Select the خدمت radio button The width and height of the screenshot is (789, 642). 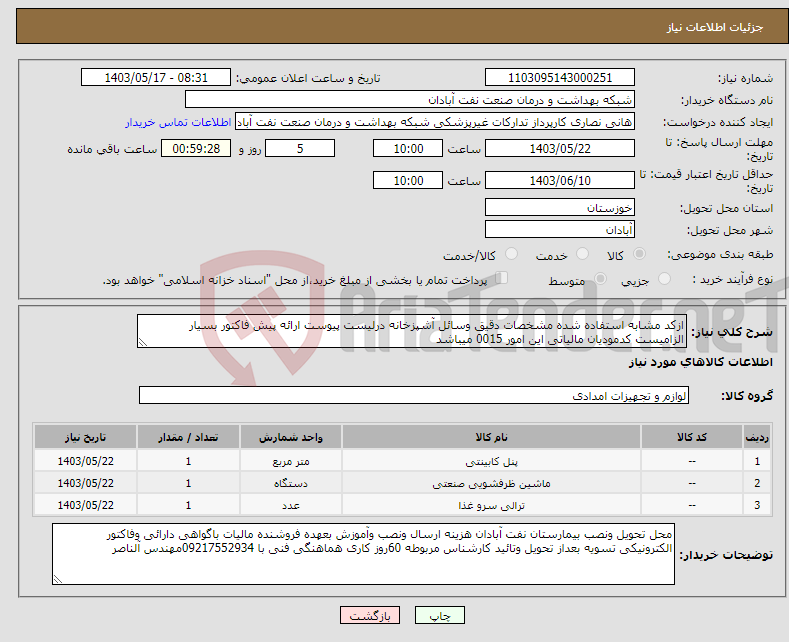[582, 254]
